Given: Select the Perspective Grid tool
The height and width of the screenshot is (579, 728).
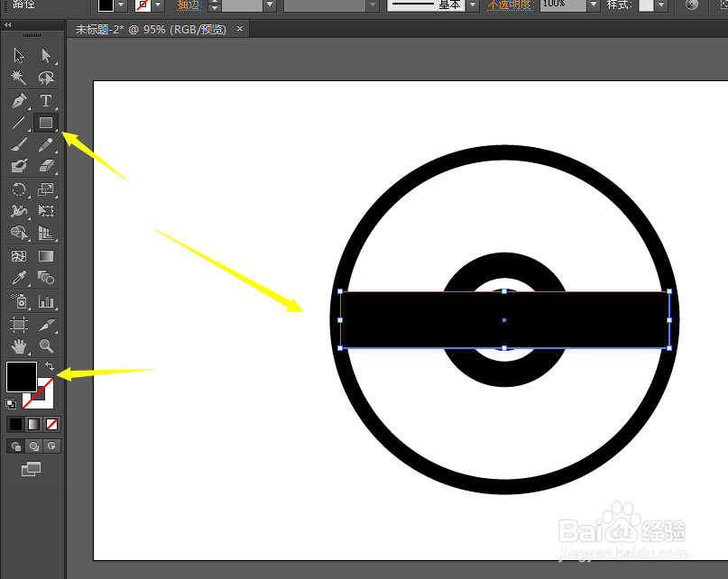Looking at the screenshot, I should point(46,233).
